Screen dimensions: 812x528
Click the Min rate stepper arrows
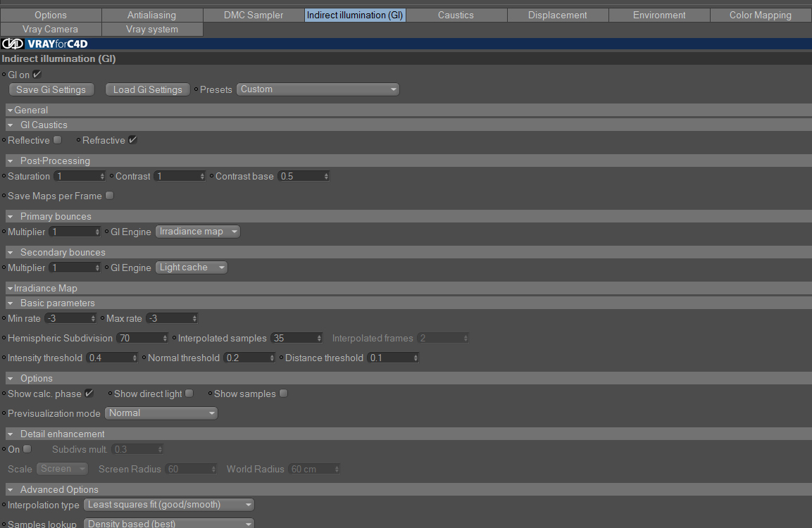[93, 319]
